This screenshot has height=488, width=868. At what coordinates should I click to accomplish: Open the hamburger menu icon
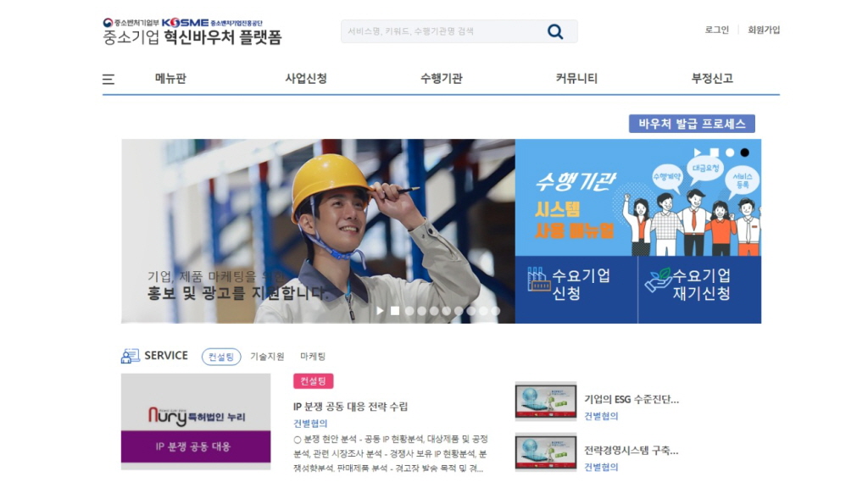point(108,79)
